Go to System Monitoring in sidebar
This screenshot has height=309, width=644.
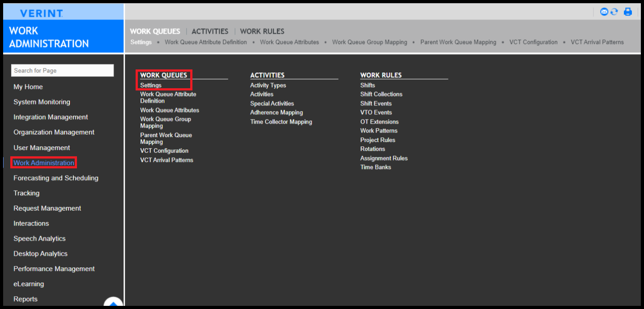coord(42,102)
